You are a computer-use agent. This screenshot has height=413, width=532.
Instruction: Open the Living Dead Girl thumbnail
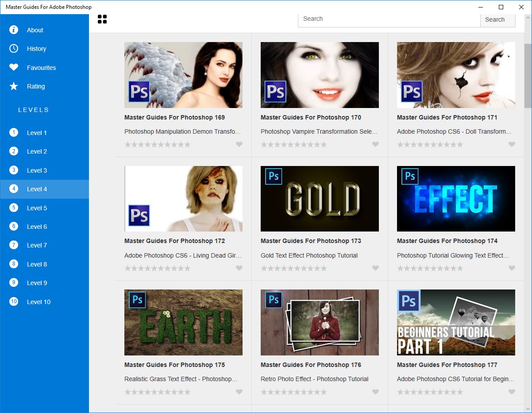[x=183, y=199]
